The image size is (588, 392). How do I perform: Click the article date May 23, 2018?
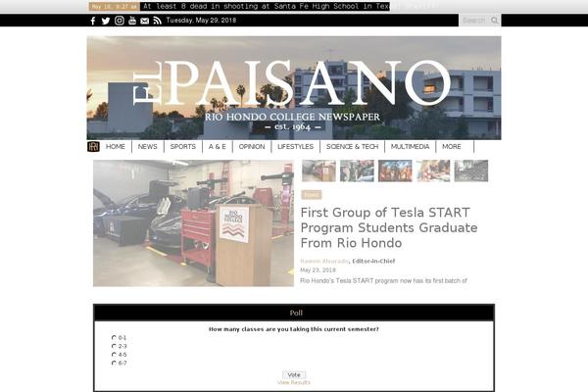click(x=318, y=270)
